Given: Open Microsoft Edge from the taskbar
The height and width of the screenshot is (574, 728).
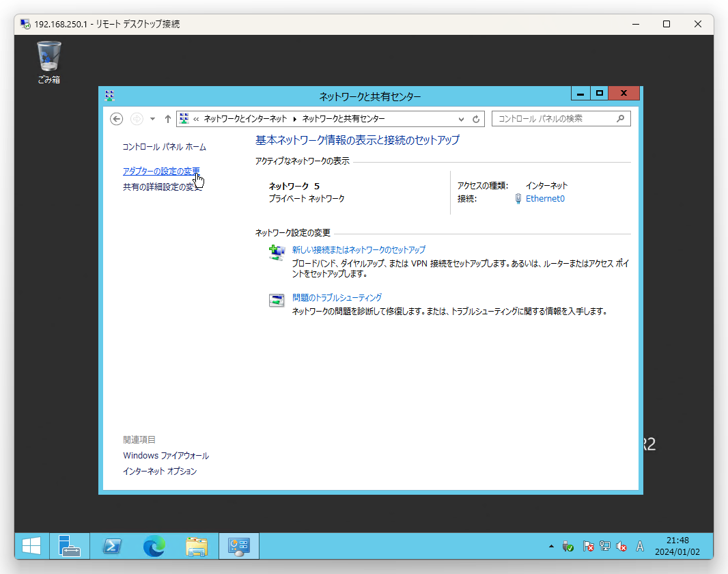Looking at the screenshot, I should (154, 546).
